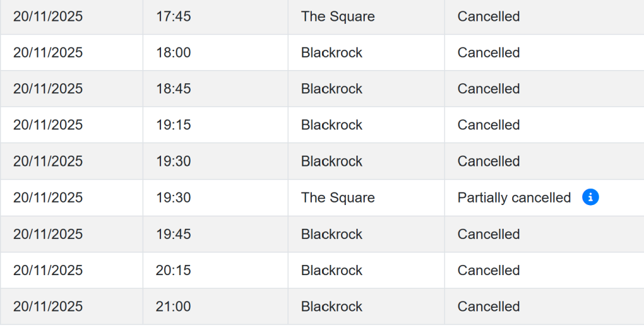Viewport: 644px width, 328px height.
Task: Select the 17:45 The Square row date
Action: (48, 17)
